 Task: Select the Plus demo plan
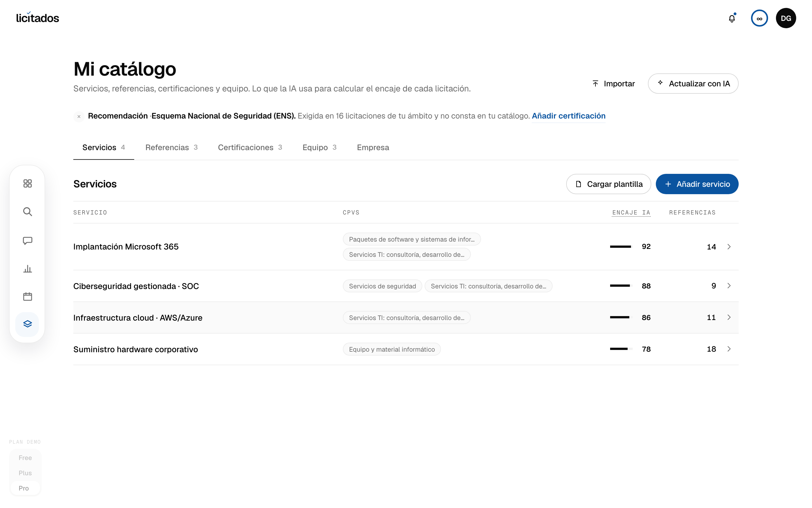tap(25, 473)
